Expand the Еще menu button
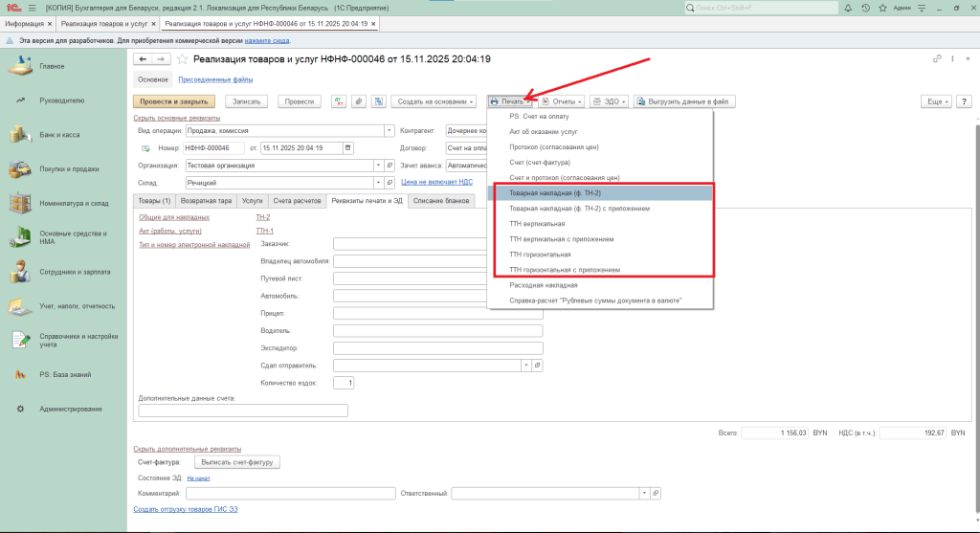 point(934,100)
